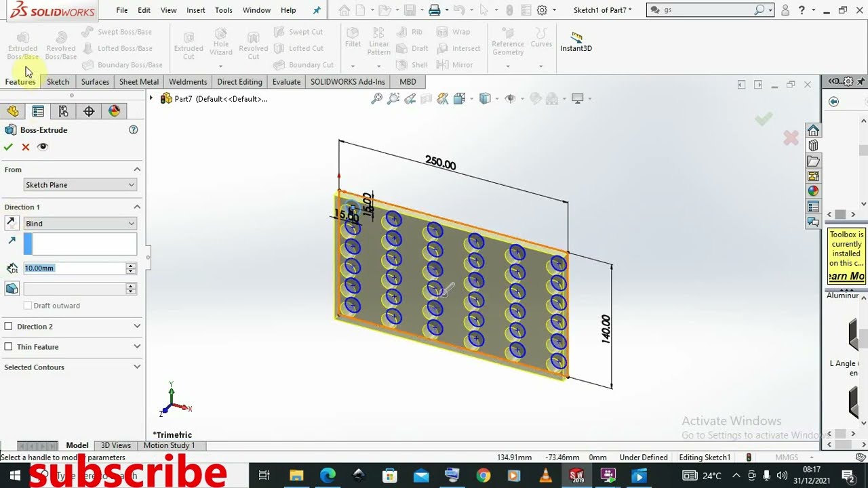Open the From Sketch Plane dropdown
The image size is (868, 488).
(x=80, y=185)
